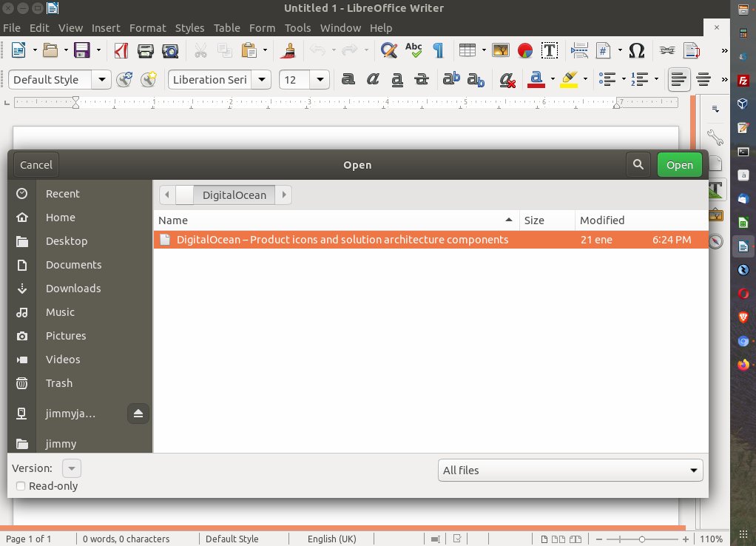Click the green Open button
756x546 pixels.
pos(679,165)
